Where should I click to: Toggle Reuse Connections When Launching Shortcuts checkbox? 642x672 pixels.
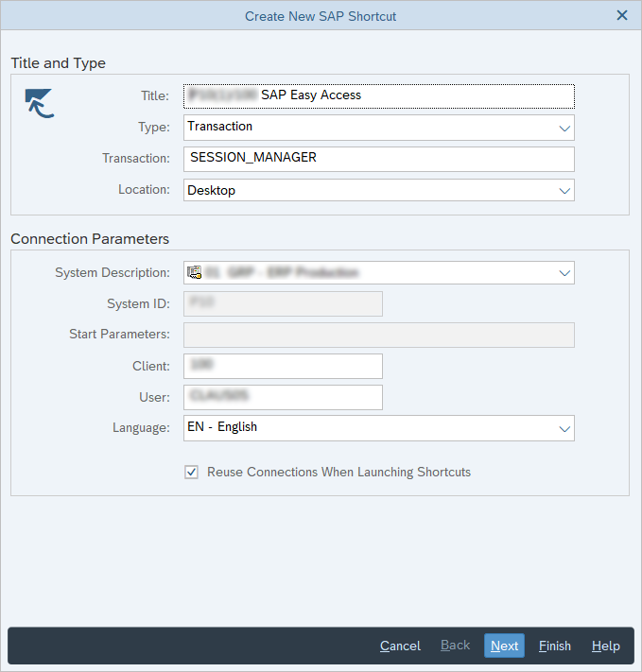coord(191,472)
